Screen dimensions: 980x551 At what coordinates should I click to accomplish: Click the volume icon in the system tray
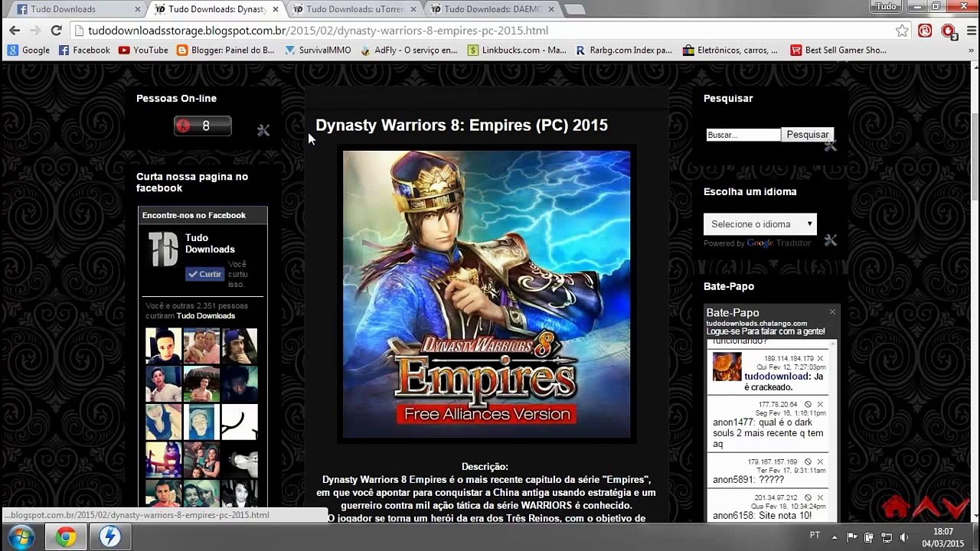[x=904, y=537]
